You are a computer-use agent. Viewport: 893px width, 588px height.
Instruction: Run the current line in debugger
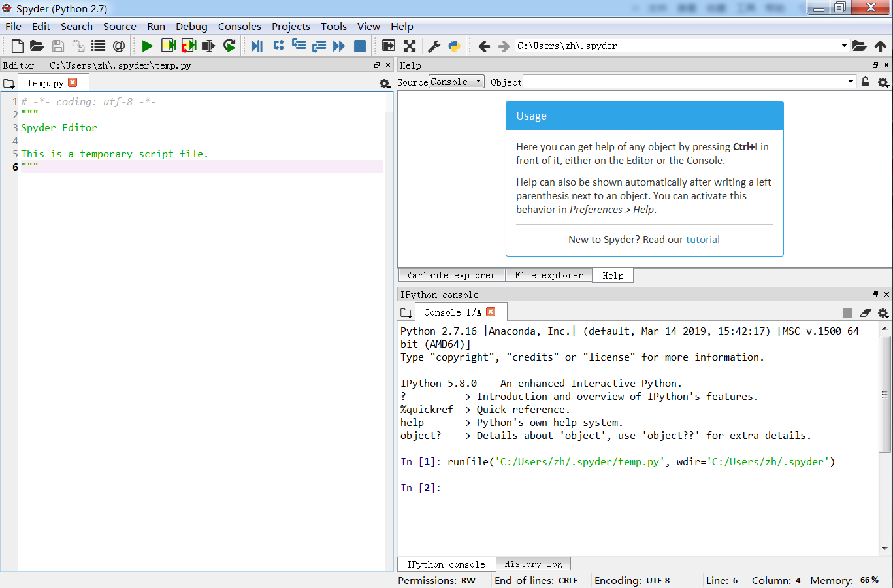tap(278, 45)
